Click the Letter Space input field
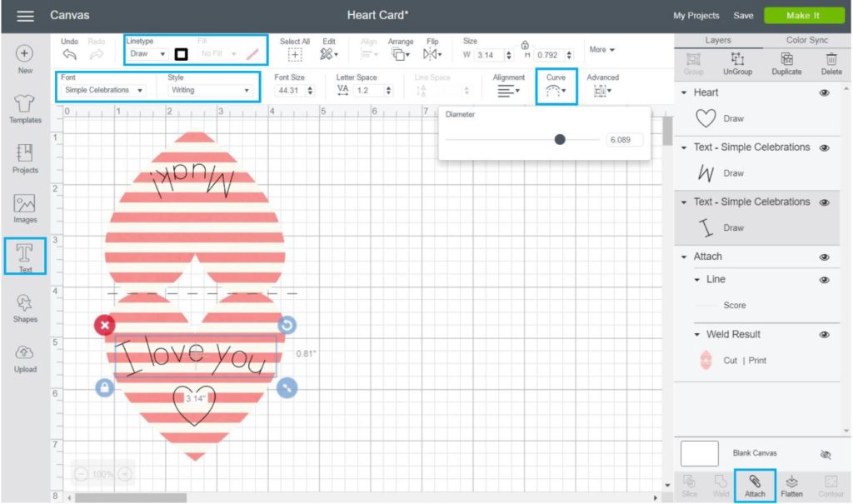Image resolution: width=853 pixels, height=504 pixels. [368, 90]
